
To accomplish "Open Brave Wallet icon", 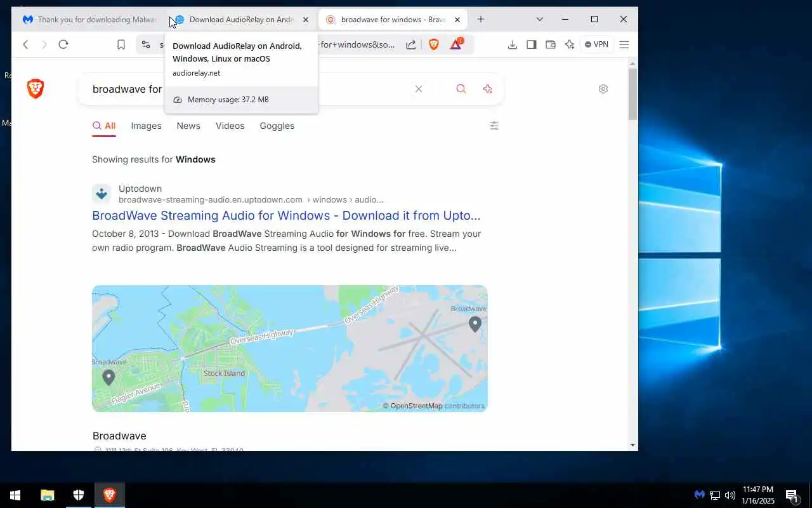I will [551, 44].
